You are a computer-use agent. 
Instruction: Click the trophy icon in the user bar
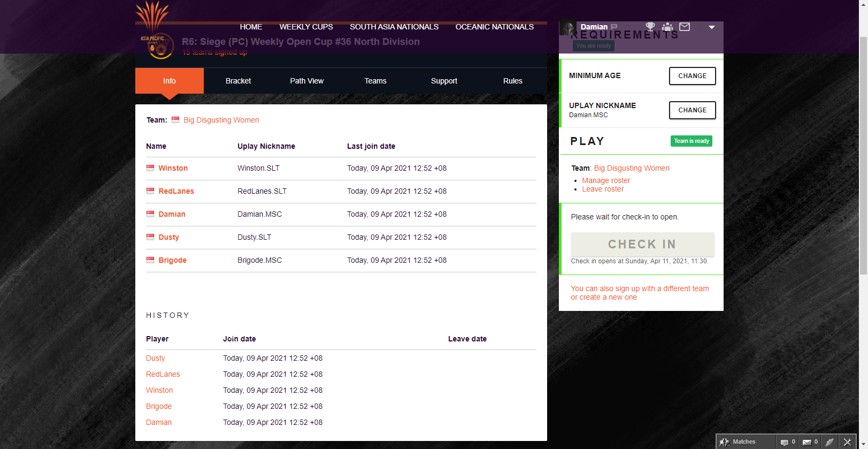[650, 27]
